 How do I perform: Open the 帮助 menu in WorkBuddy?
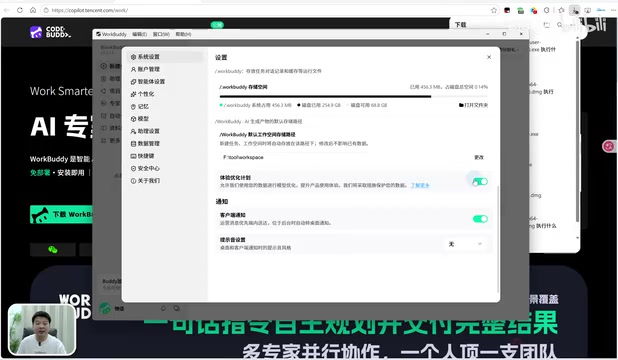click(183, 34)
